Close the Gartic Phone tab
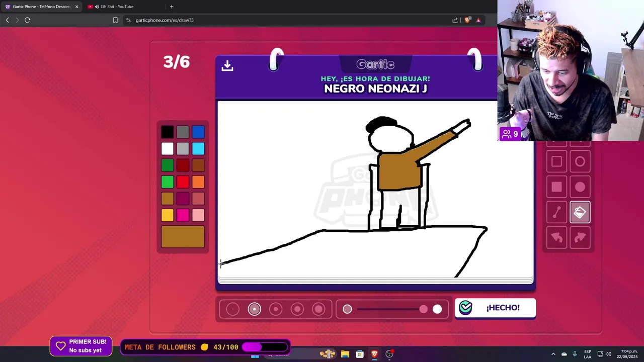 76,7
